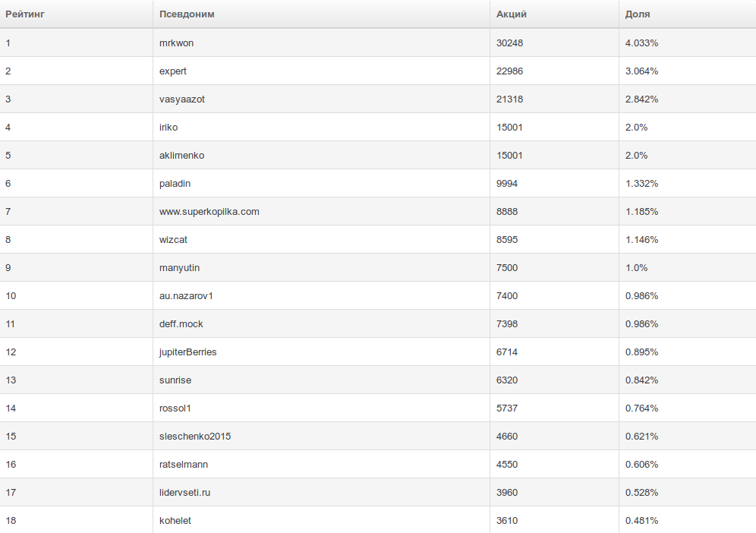Select the nickname aklimenko
Image resolution: width=756 pixels, height=533 pixels.
point(181,156)
